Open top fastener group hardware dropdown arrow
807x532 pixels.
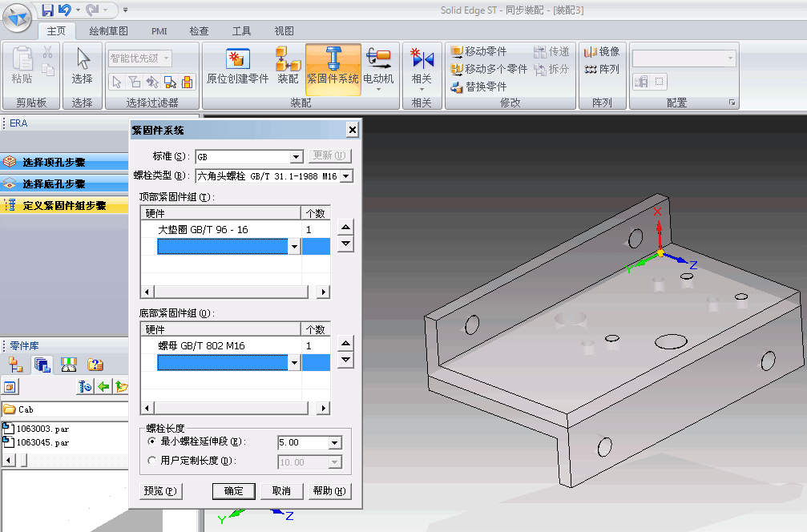(x=294, y=247)
